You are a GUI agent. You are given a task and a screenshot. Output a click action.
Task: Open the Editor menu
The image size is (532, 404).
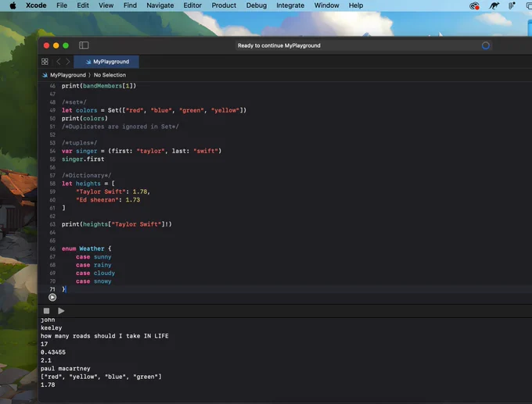click(x=192, y=5)
